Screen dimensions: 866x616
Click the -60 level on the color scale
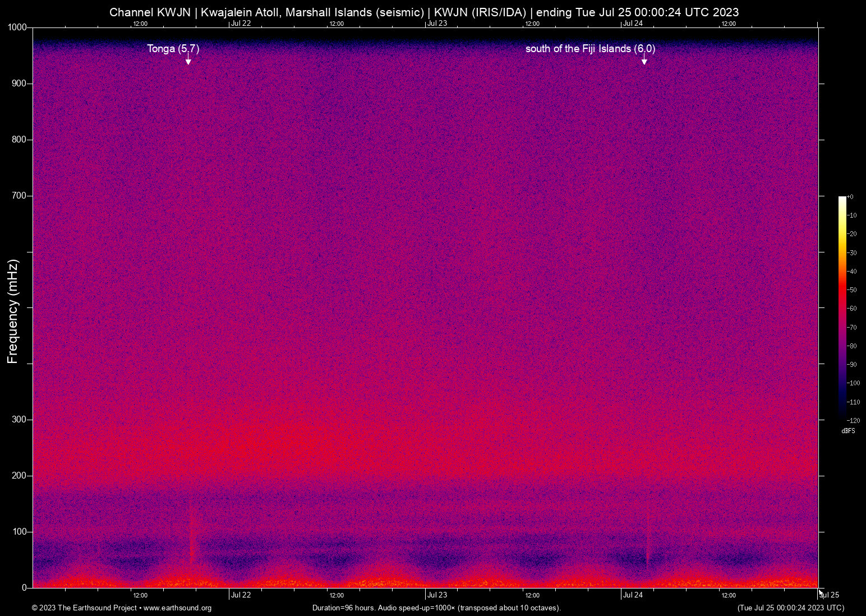[x=853, y=308]
